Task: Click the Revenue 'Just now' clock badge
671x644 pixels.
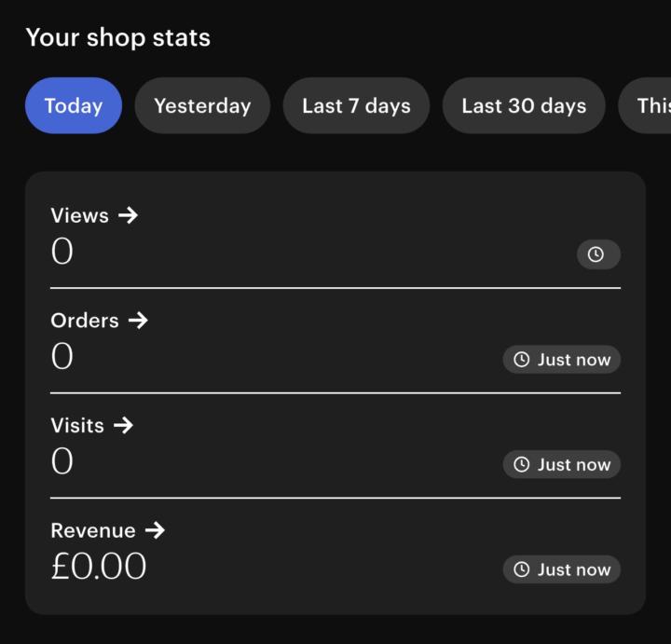Action: 562,569
